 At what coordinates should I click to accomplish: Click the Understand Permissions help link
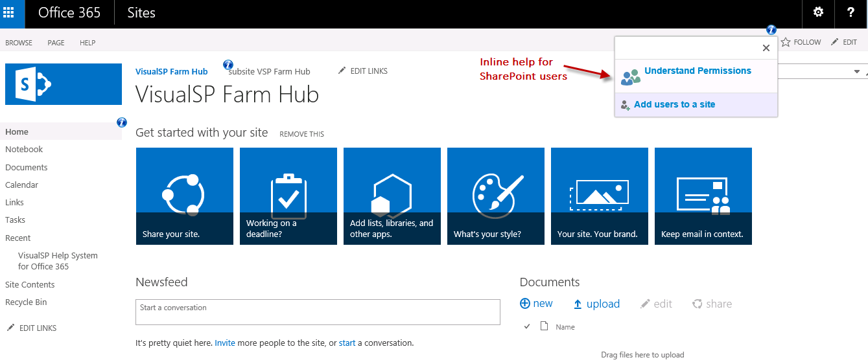tap(698, 71)
